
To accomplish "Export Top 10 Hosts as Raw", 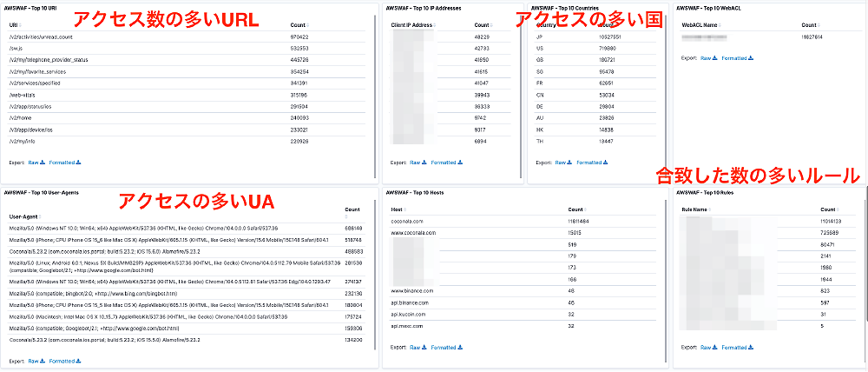I will pyautogui.click(x=418, y=347).
